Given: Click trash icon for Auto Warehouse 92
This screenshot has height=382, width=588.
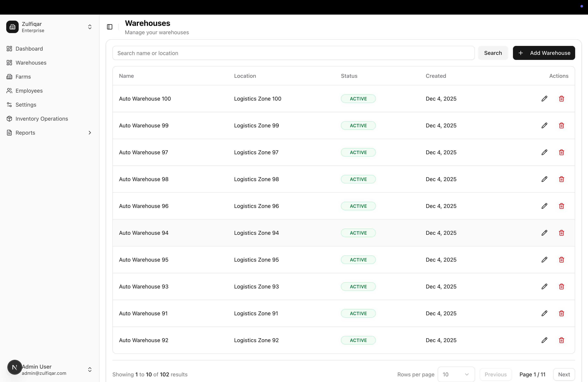Looking at the screenshot, I should [x=561, y=340].
